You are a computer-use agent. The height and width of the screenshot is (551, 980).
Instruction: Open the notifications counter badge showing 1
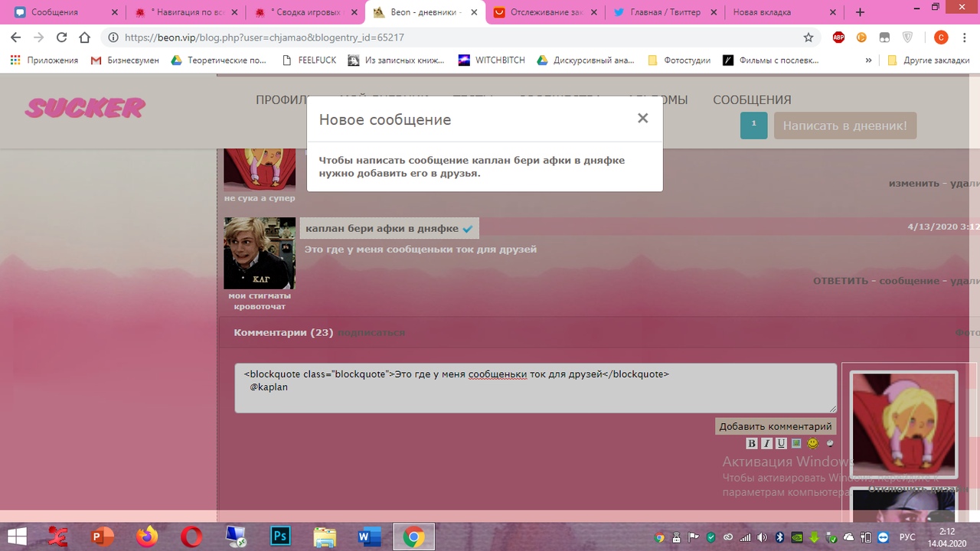click(753, 126)
